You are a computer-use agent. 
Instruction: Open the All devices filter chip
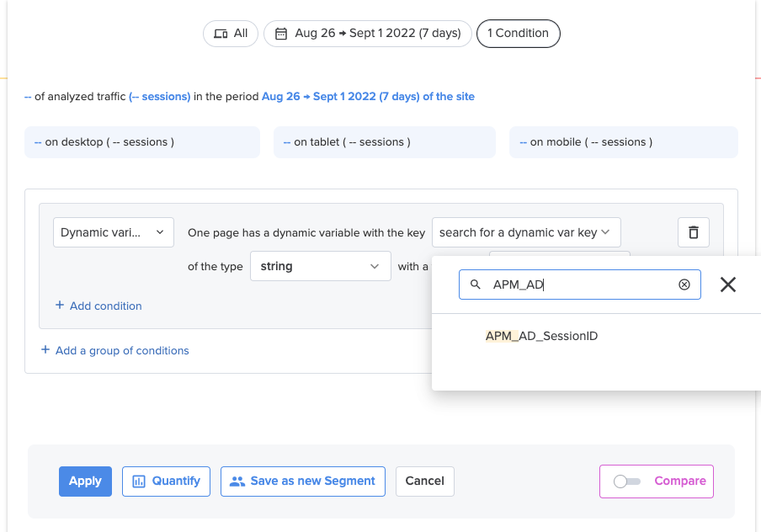tap(231, 34)
